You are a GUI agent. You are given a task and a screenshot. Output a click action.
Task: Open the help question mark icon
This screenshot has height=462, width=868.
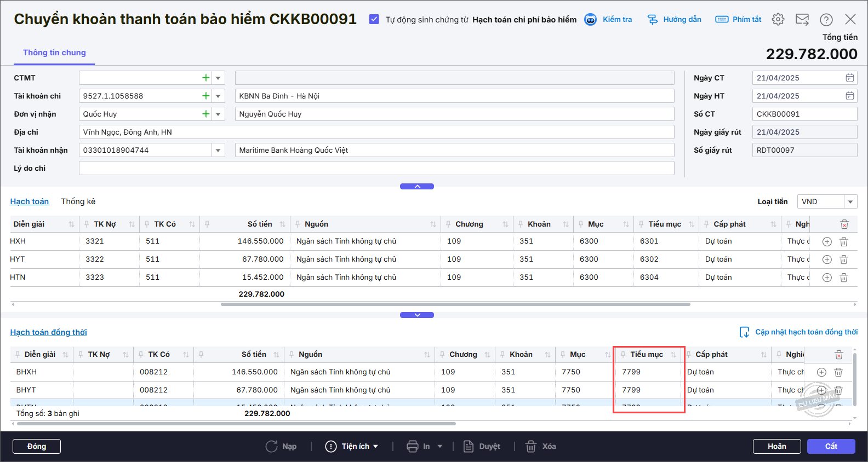click(826, 20)
